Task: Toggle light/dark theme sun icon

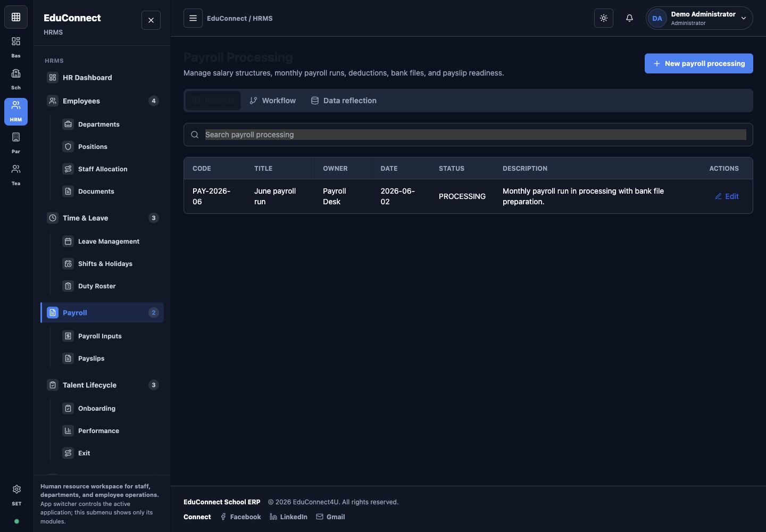Action: tap(604, 18)
